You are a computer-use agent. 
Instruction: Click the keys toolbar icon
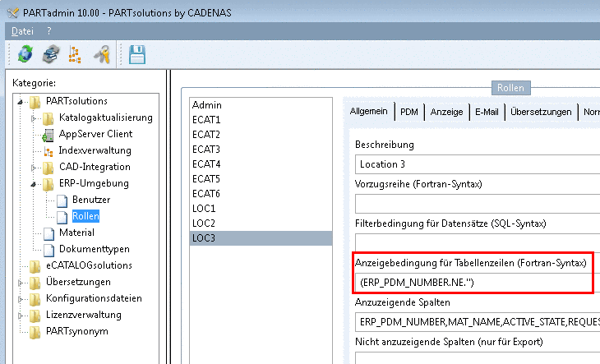(x=102, y=54)
